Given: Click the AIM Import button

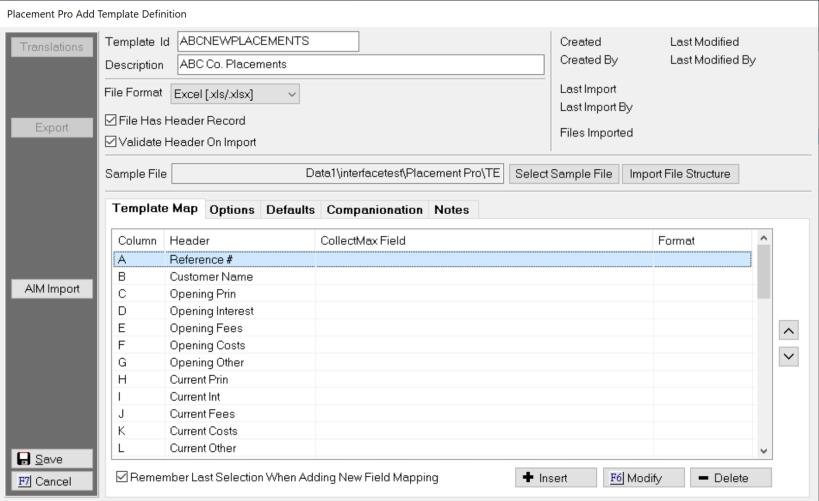Looking at the screenshot, I should click(50, 289).
